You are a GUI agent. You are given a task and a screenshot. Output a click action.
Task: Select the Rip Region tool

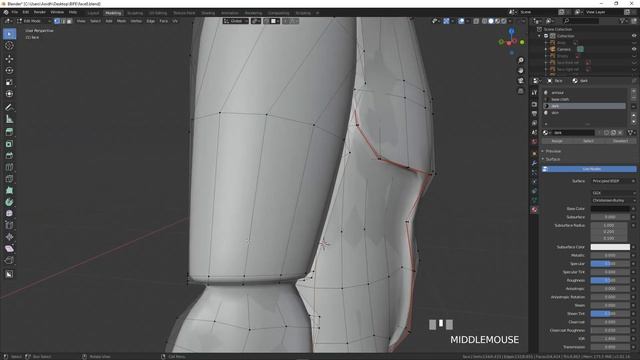pos(9,260)
